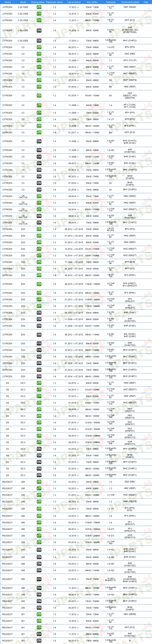
Task: Click diesel ON icon in DS3 9HL, 9HD row
Action: 39,335
